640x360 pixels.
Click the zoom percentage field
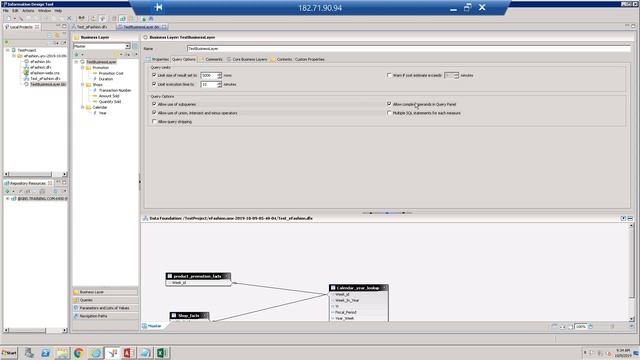[x=580, y=327]
